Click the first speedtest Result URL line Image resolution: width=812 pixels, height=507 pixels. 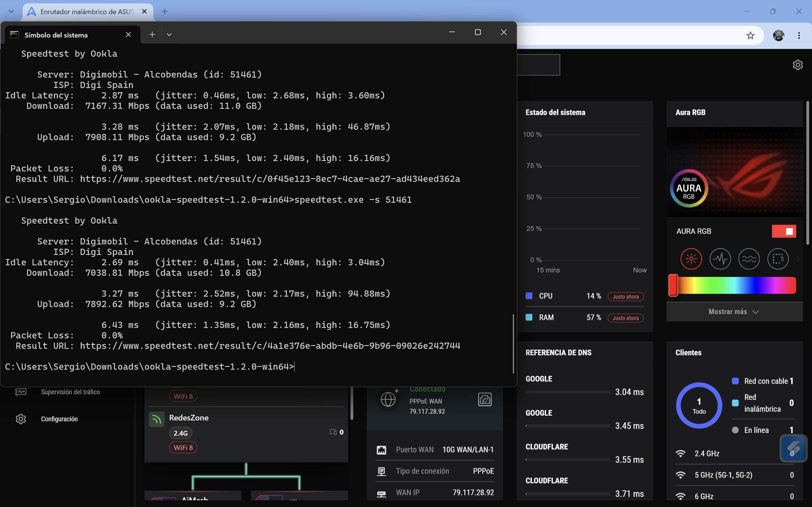[x=238, y=179]
